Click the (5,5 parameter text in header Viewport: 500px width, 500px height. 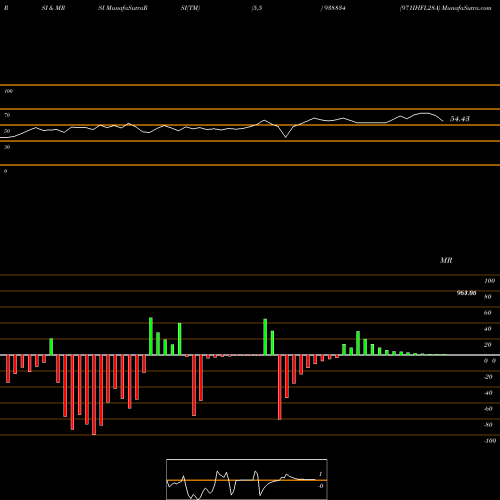tap(257, 8)
